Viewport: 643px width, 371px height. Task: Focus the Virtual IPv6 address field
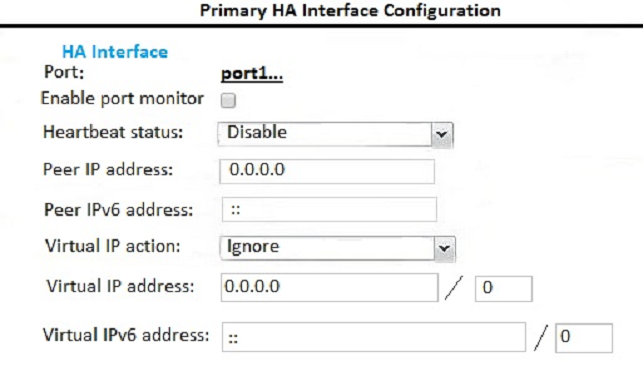pyautogui.click(x=374, y=337)
